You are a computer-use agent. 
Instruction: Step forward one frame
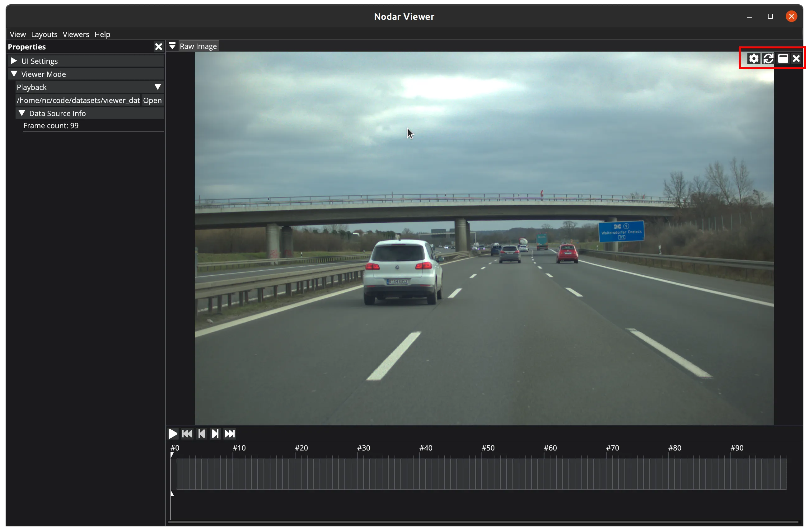(x=215, y=434)
